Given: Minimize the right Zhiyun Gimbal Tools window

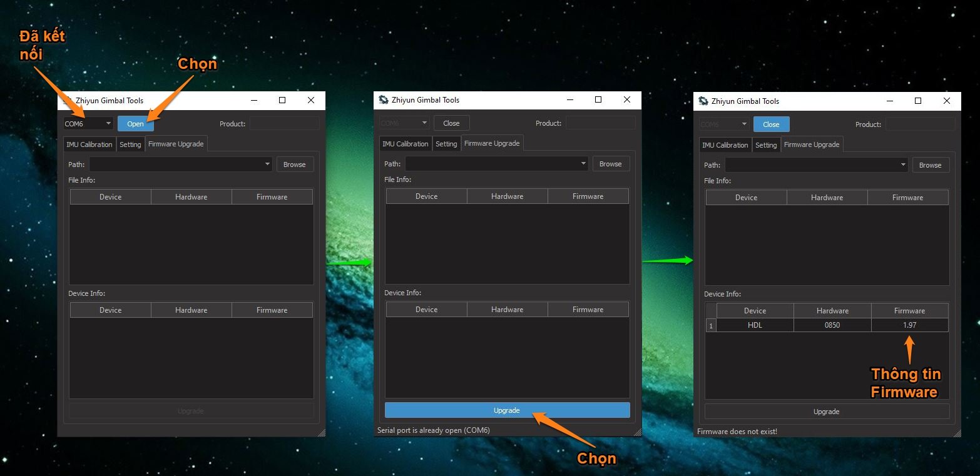Looking at the screenshot, I should [890, 101].
